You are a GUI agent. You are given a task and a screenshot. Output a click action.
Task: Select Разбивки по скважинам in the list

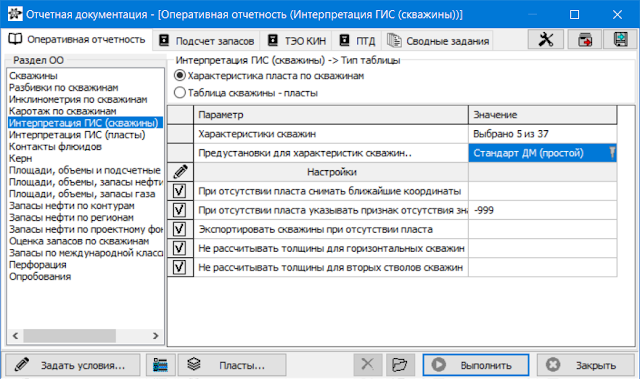pos(64,87)
